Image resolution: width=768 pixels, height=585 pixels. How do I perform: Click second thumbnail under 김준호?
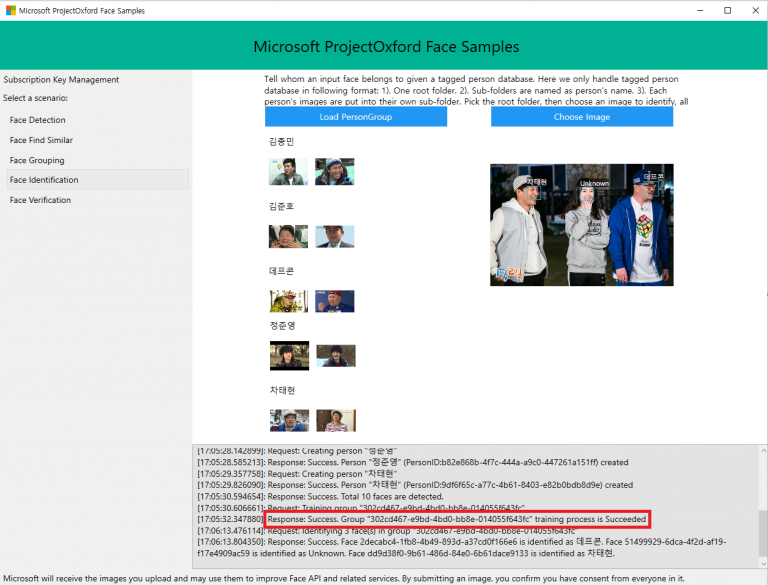[335, 237]
